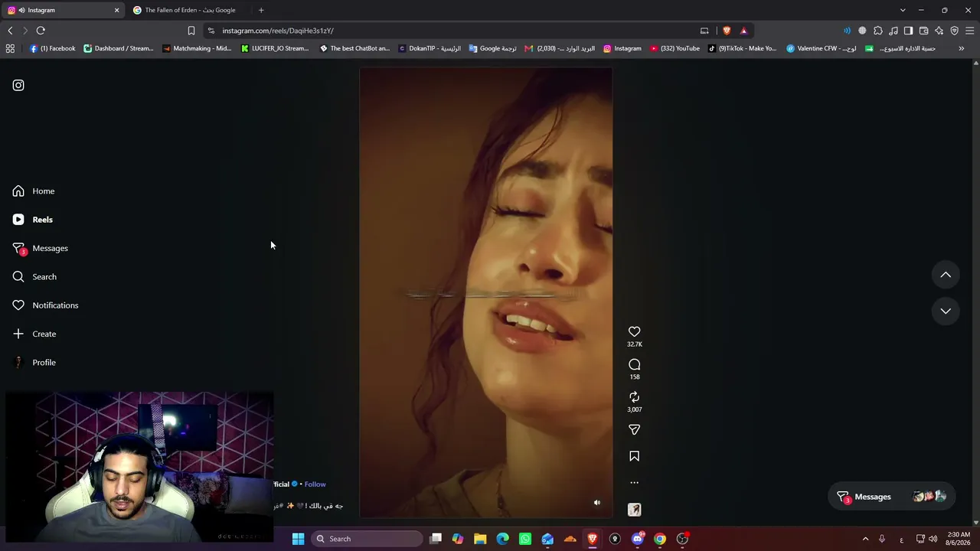The image size is (980, 551).
Task: Open the Matchmaking bookmark
Action: [x=197, y=48]
